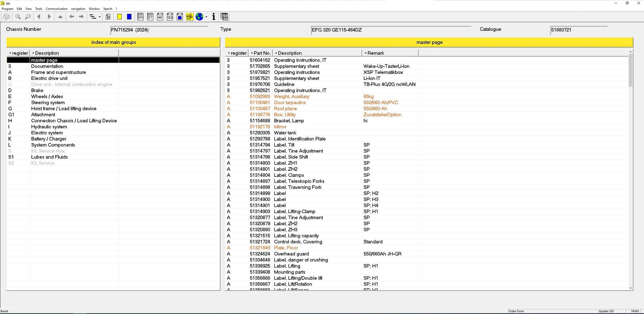644x314 pixels.
Task: Click the yellow forklift icon
Action: click(189, 17)
